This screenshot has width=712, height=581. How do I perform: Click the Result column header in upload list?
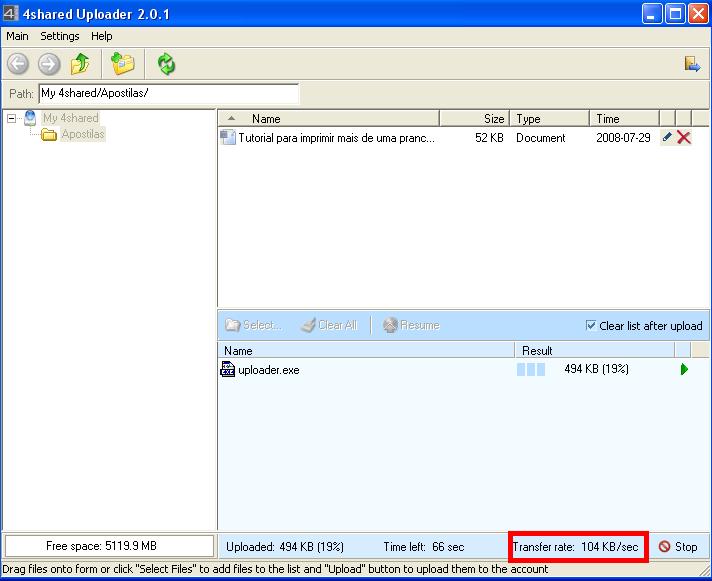click(x=594, y=350)
